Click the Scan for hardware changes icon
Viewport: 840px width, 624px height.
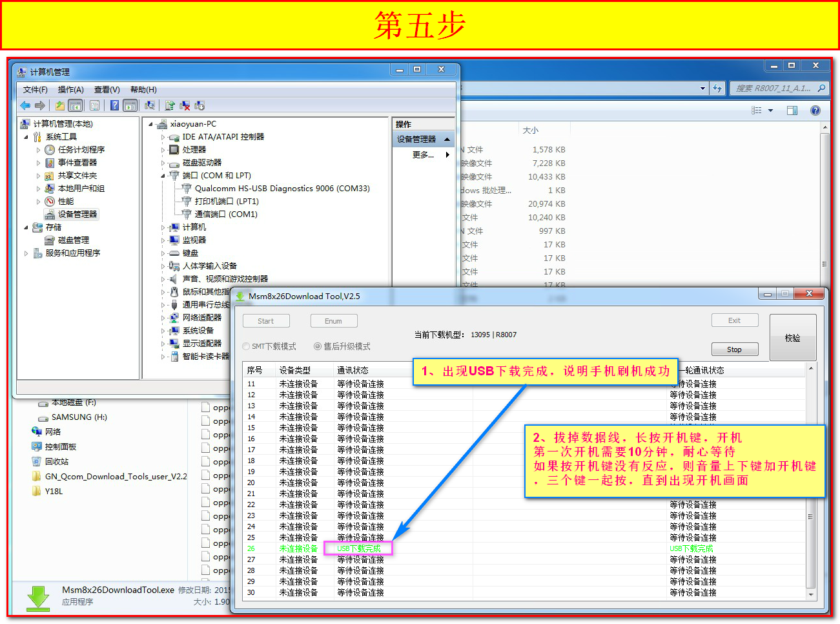coord(150,105)
